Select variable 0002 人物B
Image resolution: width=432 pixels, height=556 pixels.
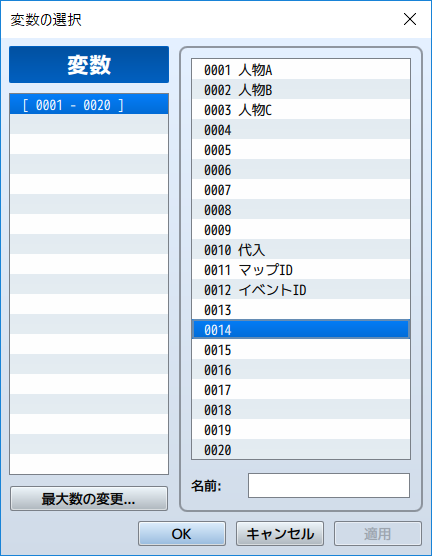coord(301,89)
